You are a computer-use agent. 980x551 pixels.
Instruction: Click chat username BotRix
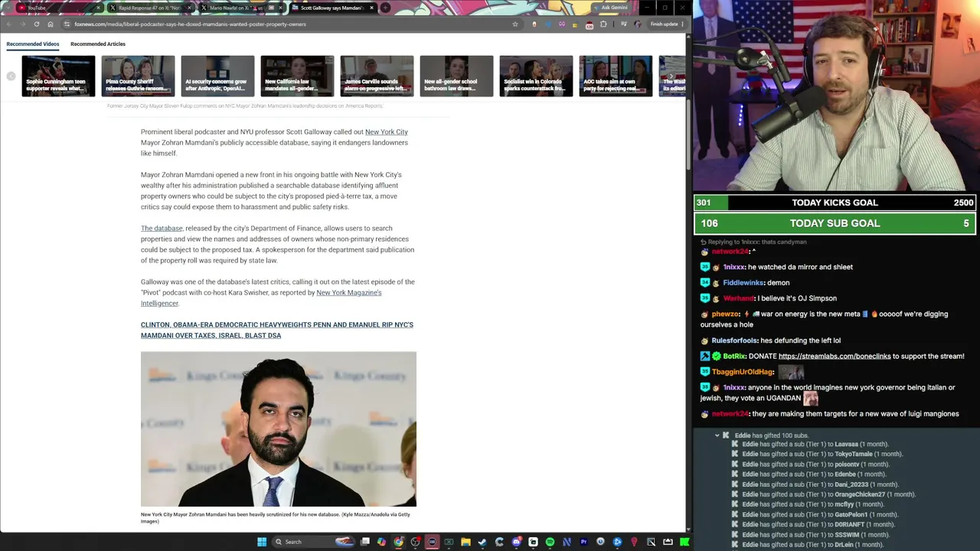click(x=734, y=356)
